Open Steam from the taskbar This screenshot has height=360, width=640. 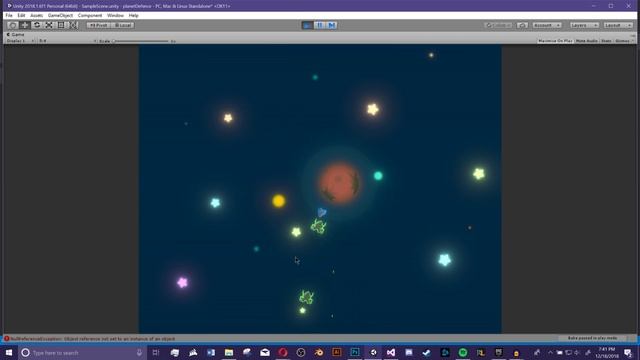click(427, 353)
